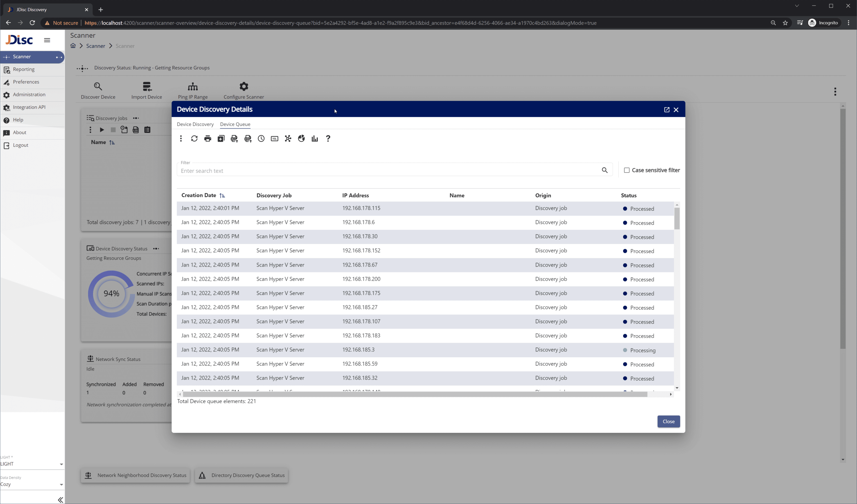Print the Device Queue list
Screen dimensions: 857x504
[208, 139]
